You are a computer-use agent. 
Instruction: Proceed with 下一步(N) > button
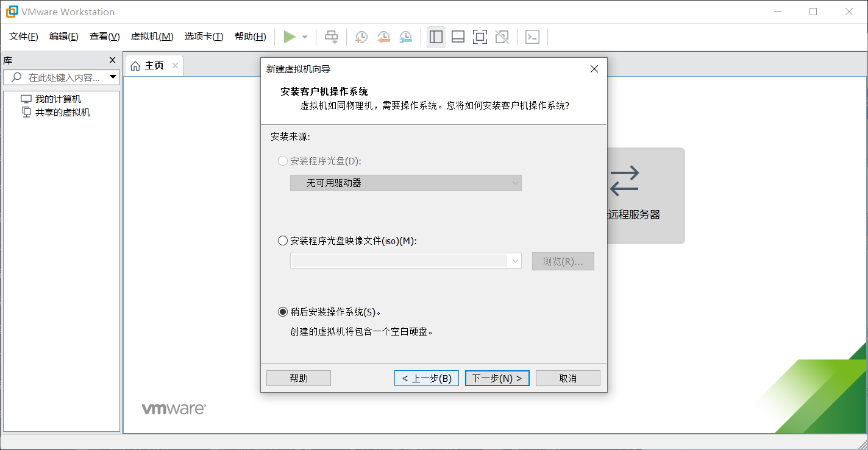497,378
